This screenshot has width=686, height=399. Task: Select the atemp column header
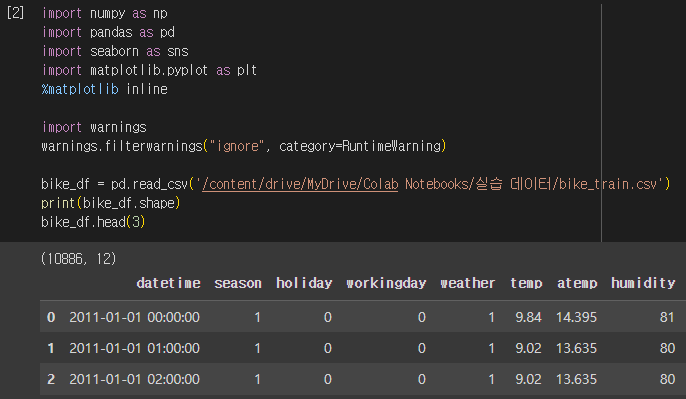pyautogui.click(x=577, y=283)
